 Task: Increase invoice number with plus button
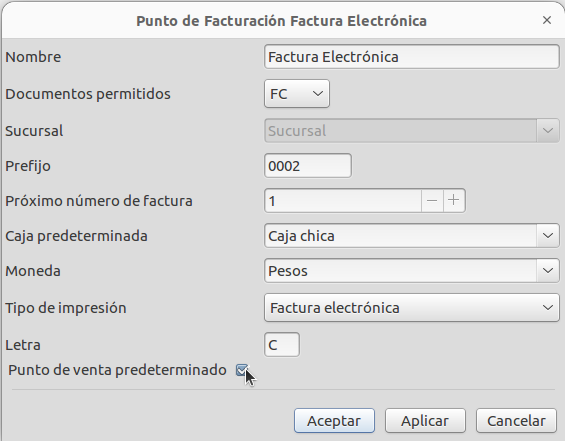coord(454,201)
